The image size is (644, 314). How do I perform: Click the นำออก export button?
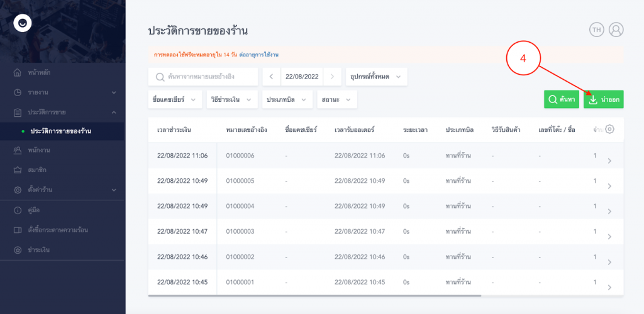(603, 99)
